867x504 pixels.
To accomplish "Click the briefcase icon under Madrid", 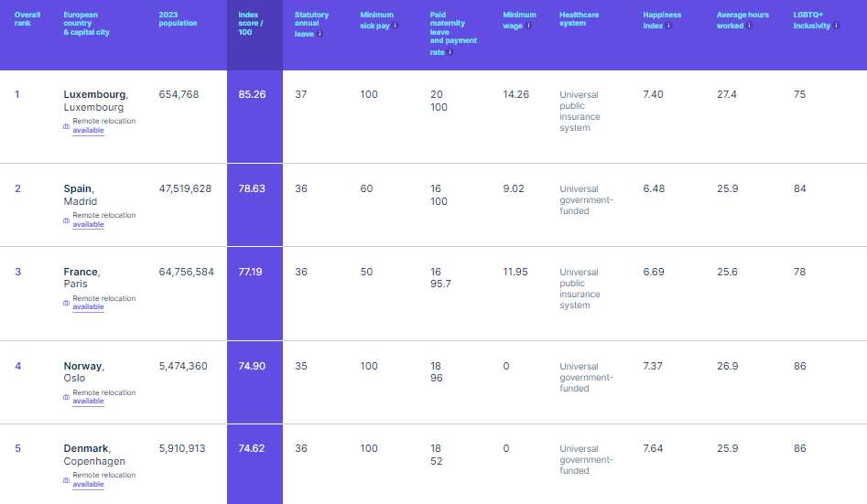I will 66,220.
